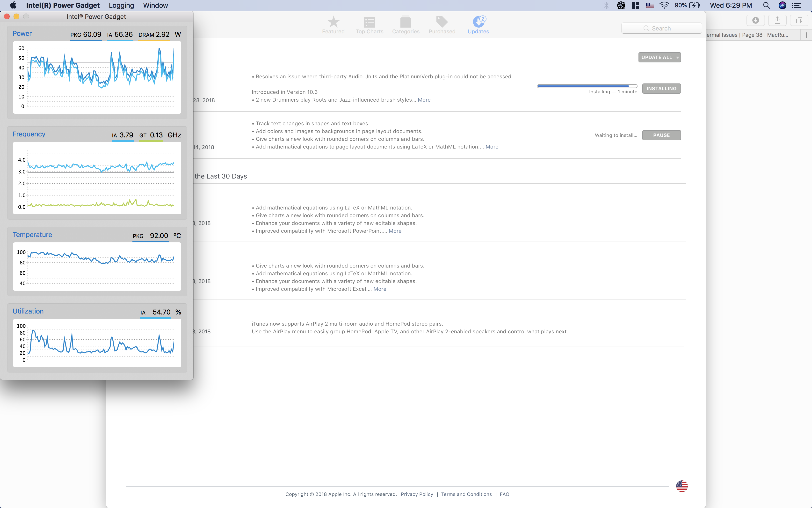Click More after Microsoft Excel compatibility
This screenshot has height=508, width=812.
(380, 289)
